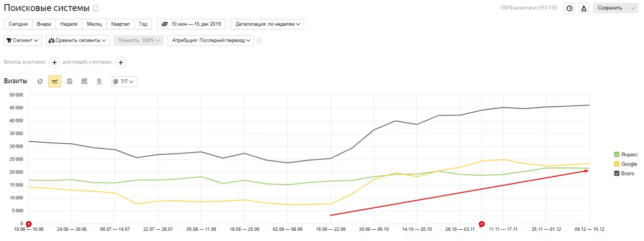The height and width of the screenshot is (241, 644).
Task: Switch to bar column chart view
Action: (84, 82)
